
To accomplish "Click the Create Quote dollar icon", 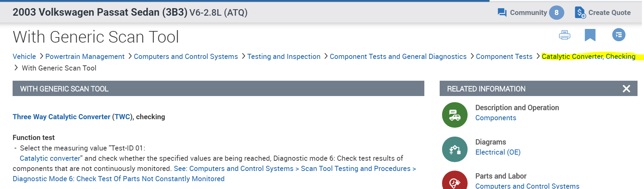I will 580,13.
